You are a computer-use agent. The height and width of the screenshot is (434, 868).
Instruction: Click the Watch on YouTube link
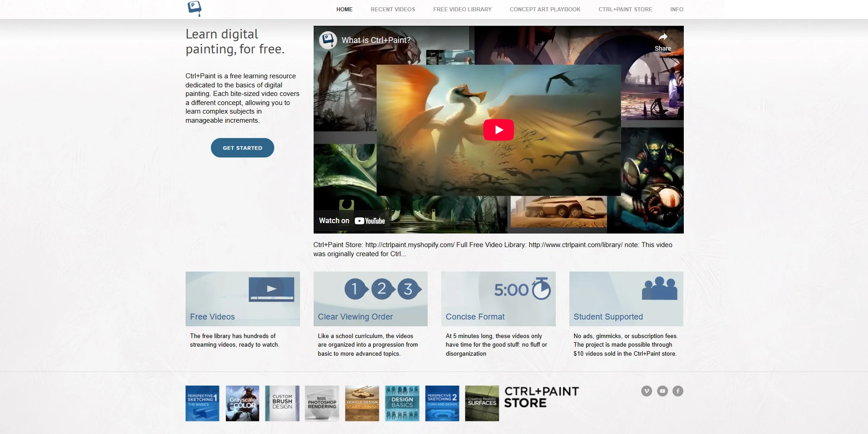[352, 220]
